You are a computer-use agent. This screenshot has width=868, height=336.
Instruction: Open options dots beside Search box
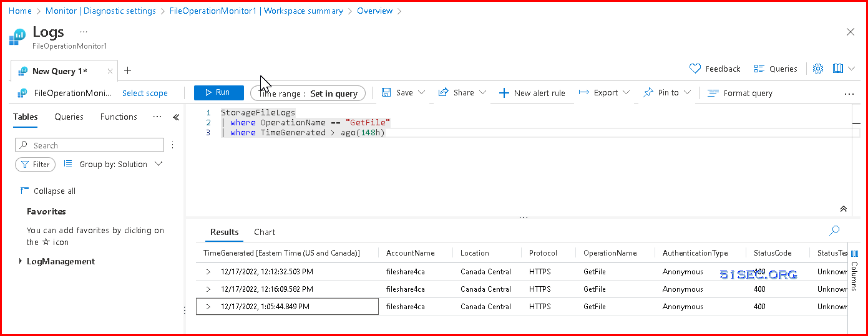tap(173, 145)
